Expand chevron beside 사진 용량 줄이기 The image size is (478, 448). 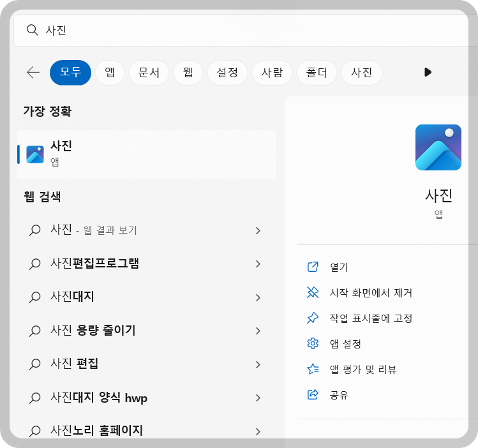[258, 331]
